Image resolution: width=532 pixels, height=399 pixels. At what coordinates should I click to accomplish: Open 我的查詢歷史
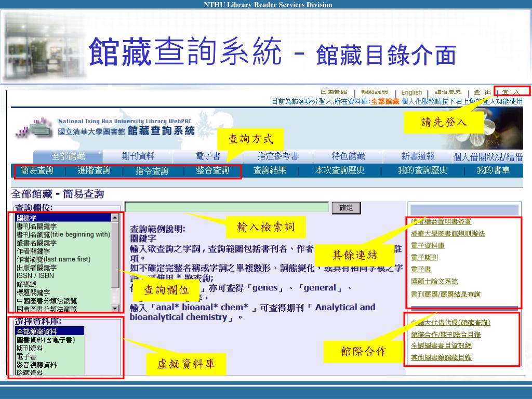pyautogui.click(x=423, y=170)
